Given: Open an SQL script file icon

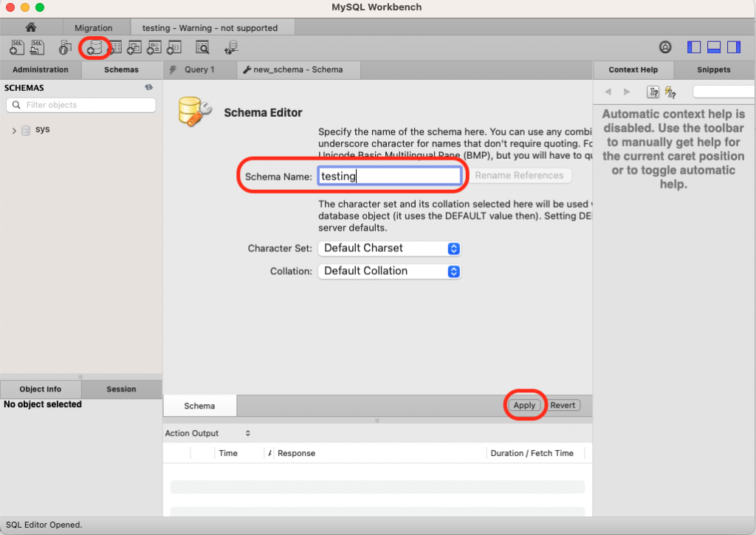Looking at the screenshot, I should tap(37, 47).
